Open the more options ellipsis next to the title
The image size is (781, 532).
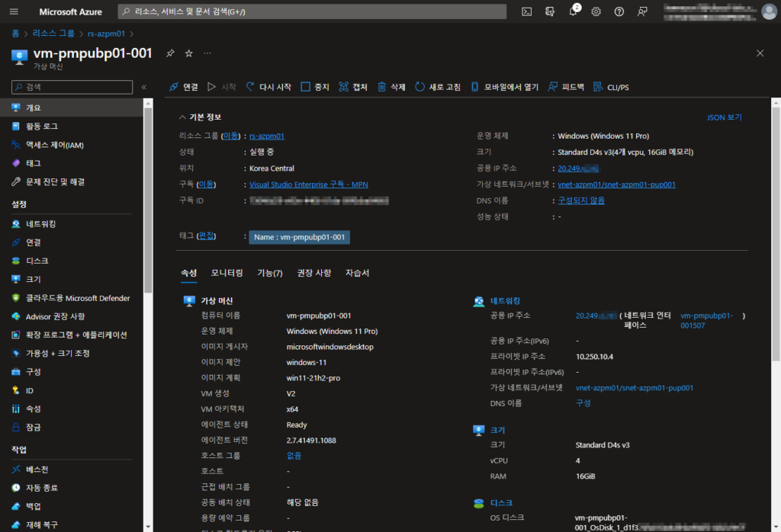(x=207, y=53)
